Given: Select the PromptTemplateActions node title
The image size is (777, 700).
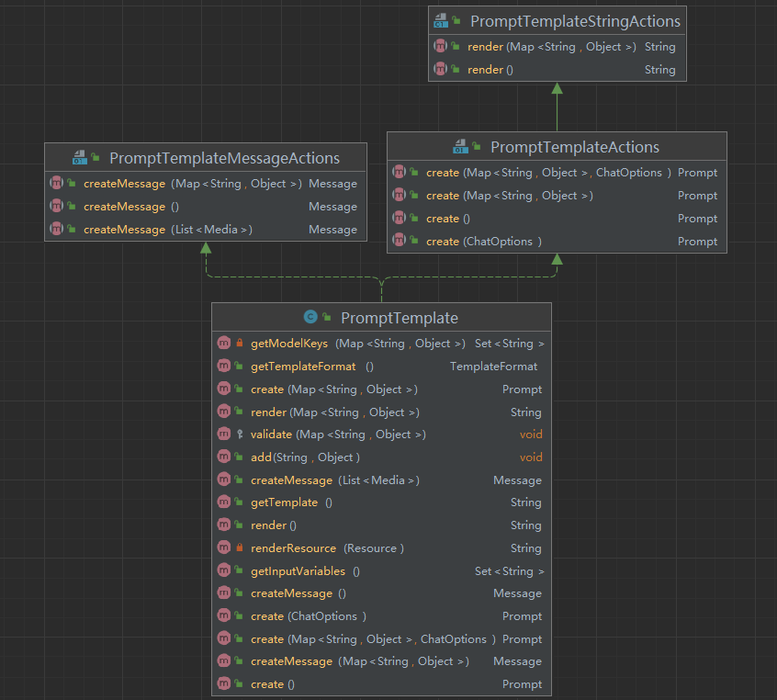Looking at the screenshot, I should click(x=575, y=147).
